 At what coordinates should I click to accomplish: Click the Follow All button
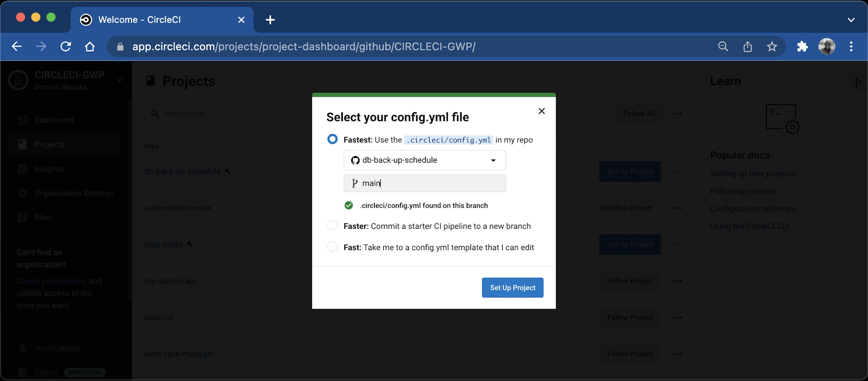tap(639, 114)
